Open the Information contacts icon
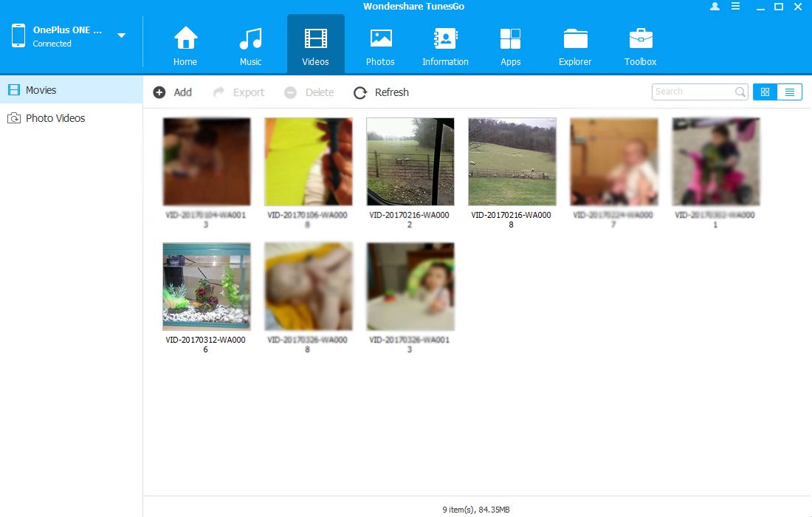Image resolution: width=812 pixels, height=517 pixels. pyautogui.click(x=445, y=39)
